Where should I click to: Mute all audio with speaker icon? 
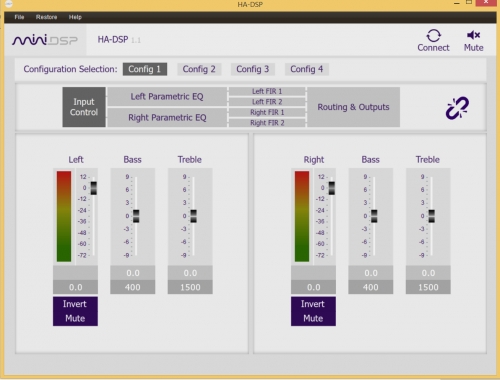(473, 35)
